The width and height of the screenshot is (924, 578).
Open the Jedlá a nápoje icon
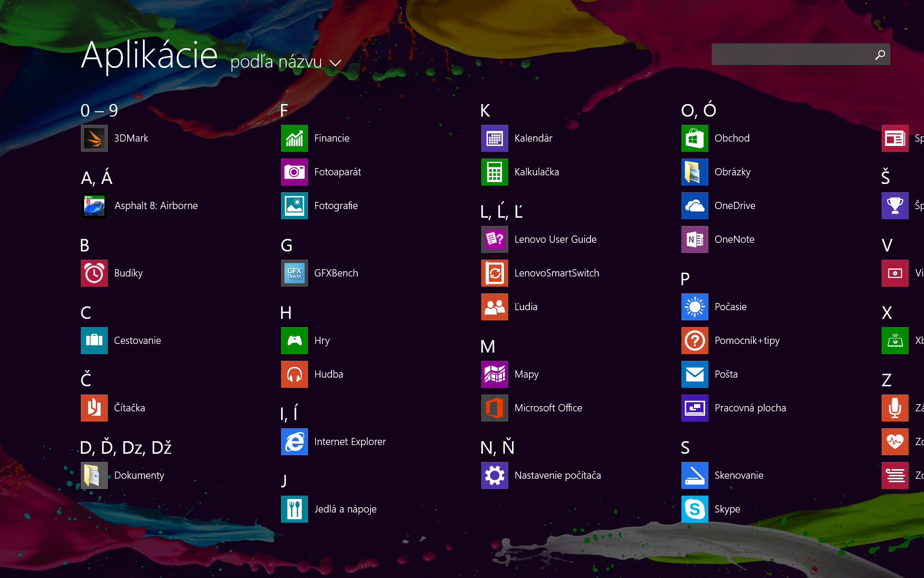pos(295,509)
